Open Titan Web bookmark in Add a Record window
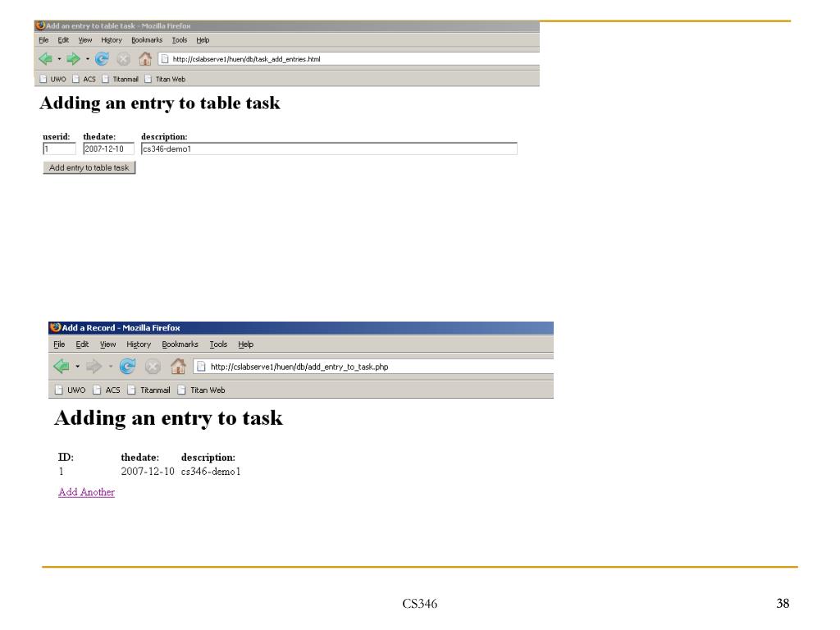This screenshot has height=630, width=840. [x=202, y=390]
